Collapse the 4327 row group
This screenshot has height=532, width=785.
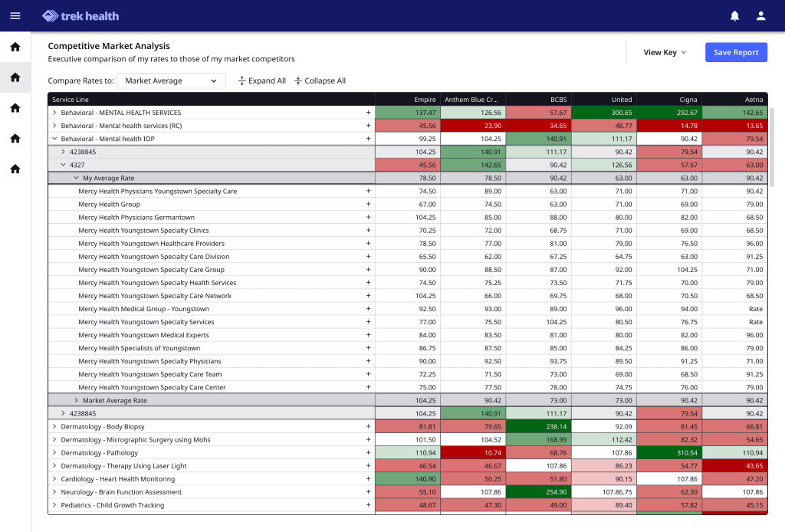click(63, 165)
